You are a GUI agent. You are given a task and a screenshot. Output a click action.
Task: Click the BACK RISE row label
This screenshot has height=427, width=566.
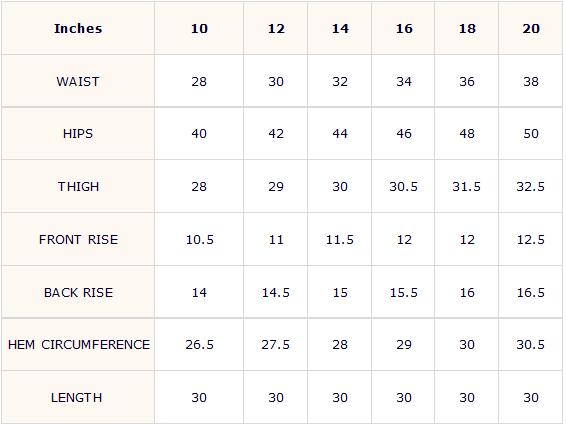[x=78, y=292]
